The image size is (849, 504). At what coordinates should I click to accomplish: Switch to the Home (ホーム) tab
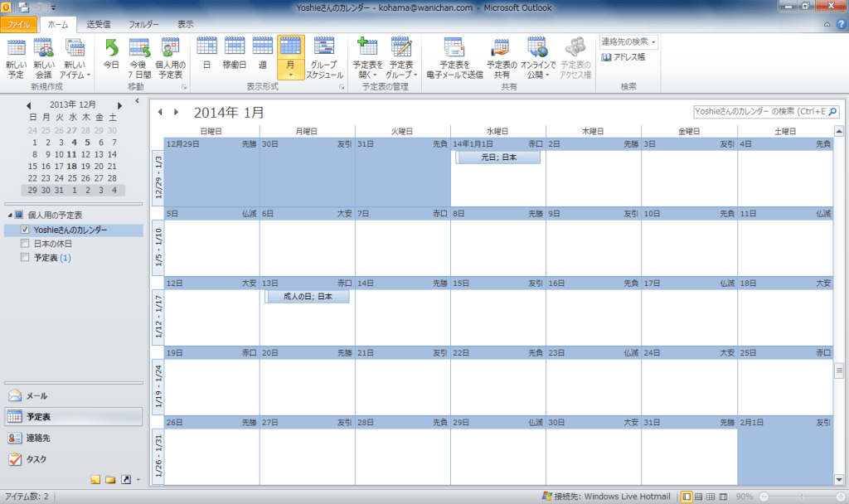click(58, 24)
